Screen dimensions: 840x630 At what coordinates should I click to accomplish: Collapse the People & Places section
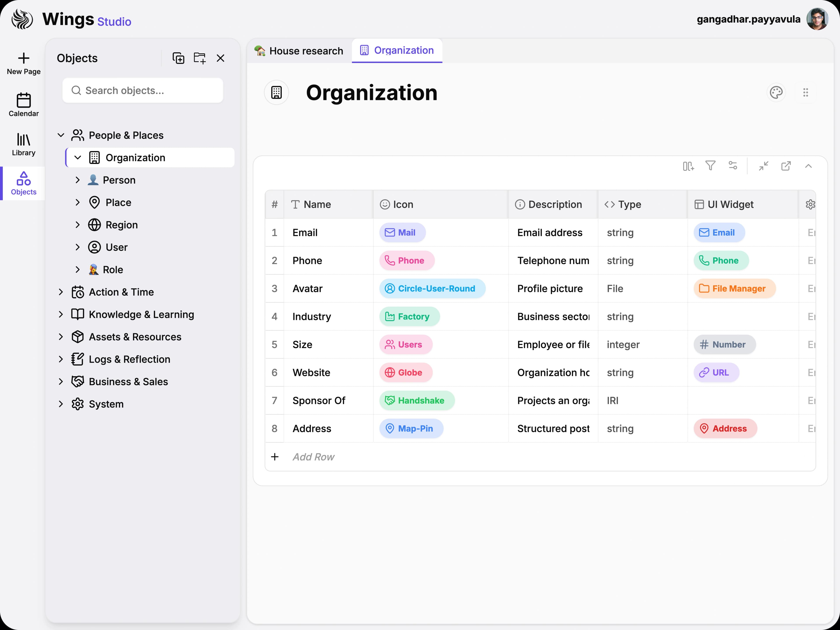click(x=61, y=135)
